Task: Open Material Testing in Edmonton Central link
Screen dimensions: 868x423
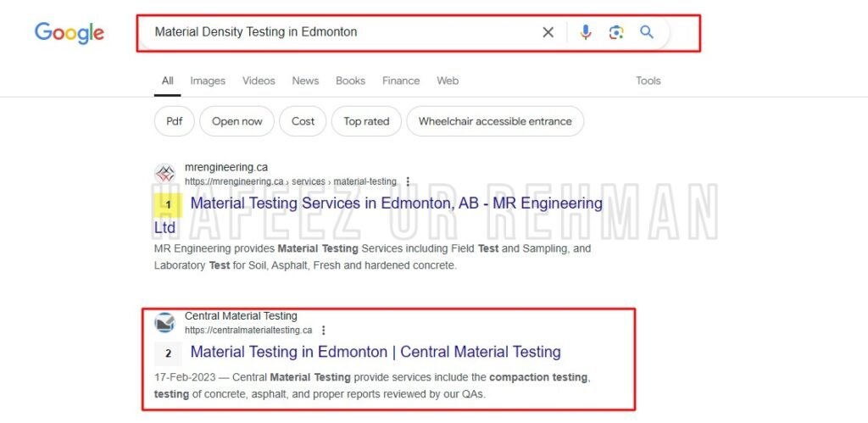Action: coord(376,352)
